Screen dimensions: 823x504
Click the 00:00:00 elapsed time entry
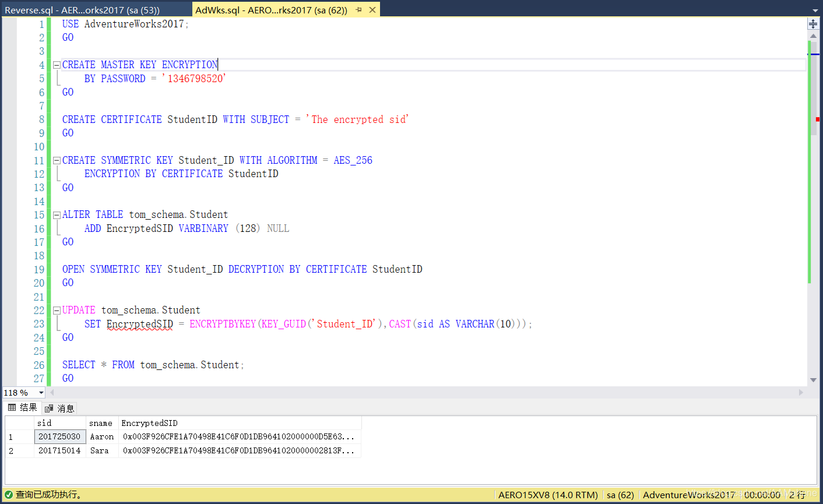[762, 495]
